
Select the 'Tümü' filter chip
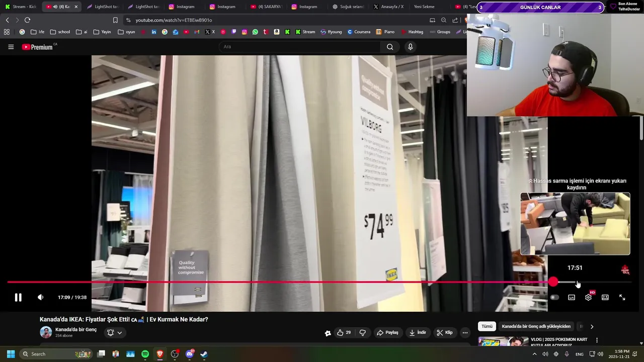[487, 326]
